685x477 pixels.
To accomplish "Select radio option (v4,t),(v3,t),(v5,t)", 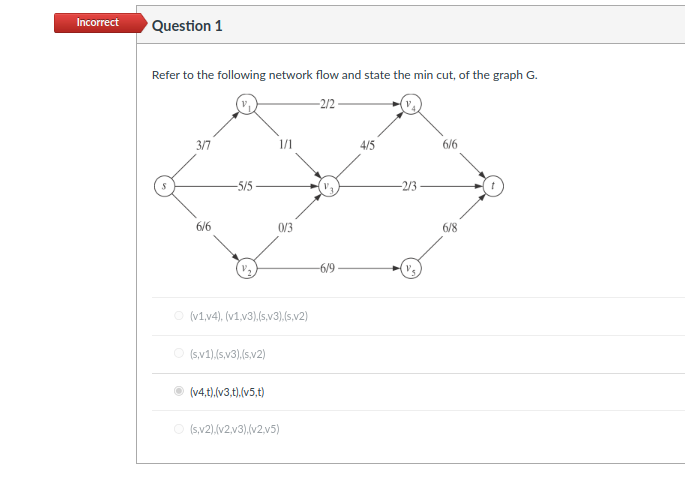I will click(x=179, y=391).
